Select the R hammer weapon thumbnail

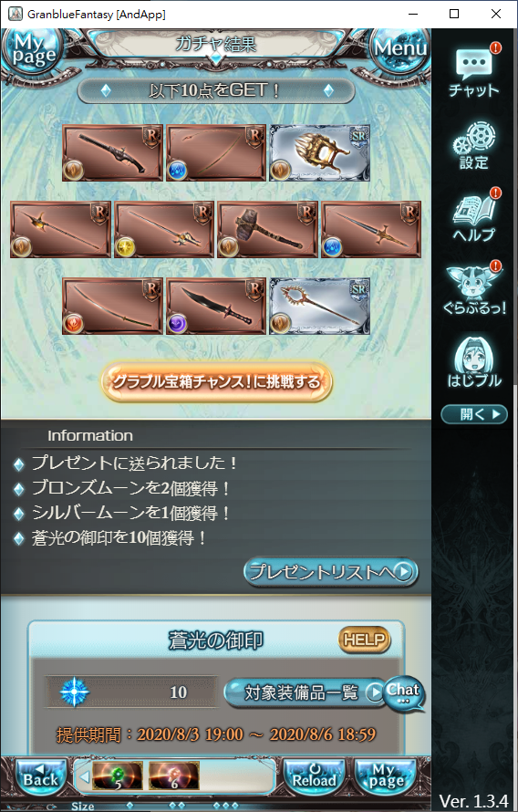tap(267, 229)
